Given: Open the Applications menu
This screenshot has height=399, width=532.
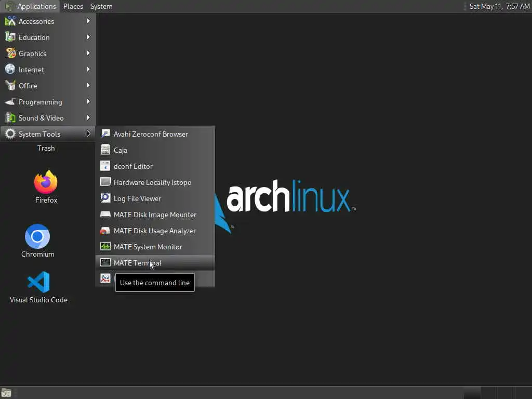Looking at the screenshot, I should click(x=31, y=6).
